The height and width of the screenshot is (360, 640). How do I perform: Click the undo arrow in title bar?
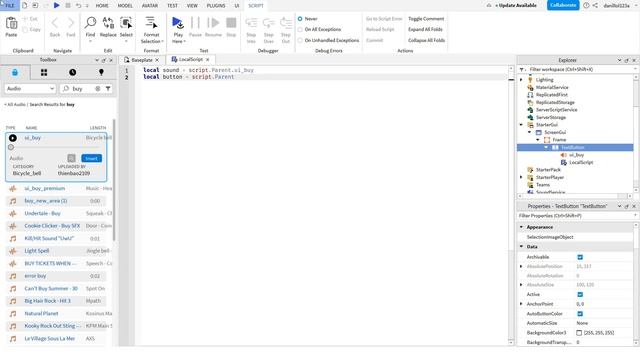(78, 5)
